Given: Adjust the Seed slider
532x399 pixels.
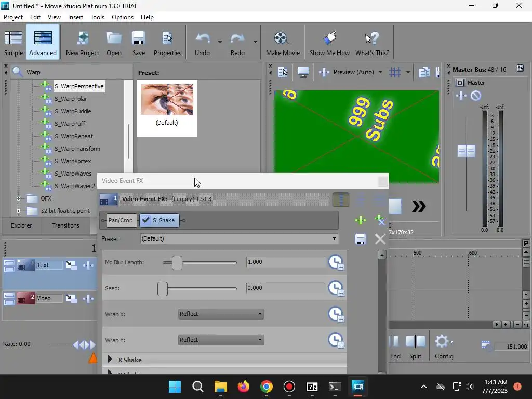Looking at the screenshot, I should point(163,289).
